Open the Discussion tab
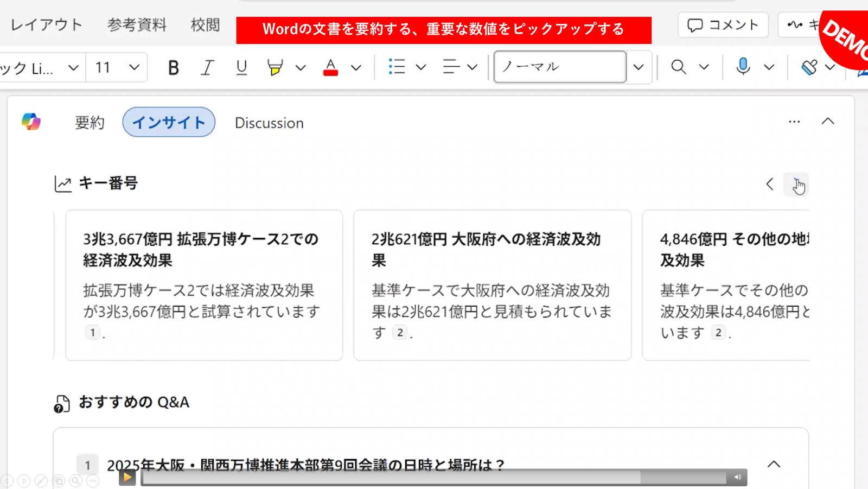Screen dimensions: 868x489 tap(269, 123)
